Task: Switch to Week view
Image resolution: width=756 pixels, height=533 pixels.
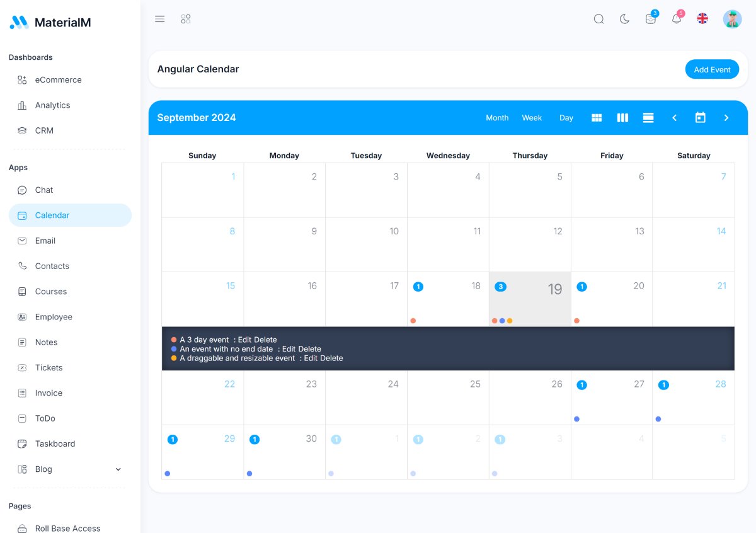Action: 532,118
